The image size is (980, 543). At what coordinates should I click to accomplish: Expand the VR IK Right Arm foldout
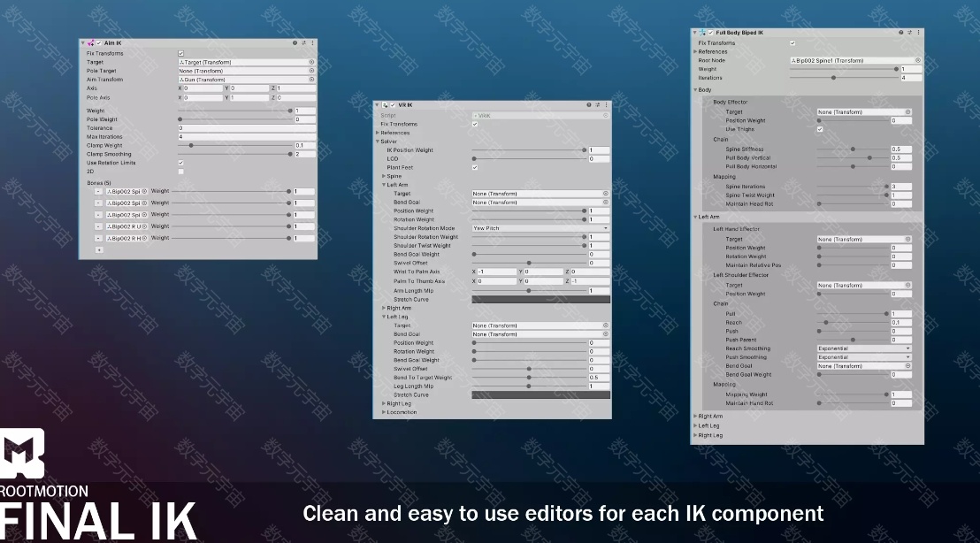coord(384,308)
